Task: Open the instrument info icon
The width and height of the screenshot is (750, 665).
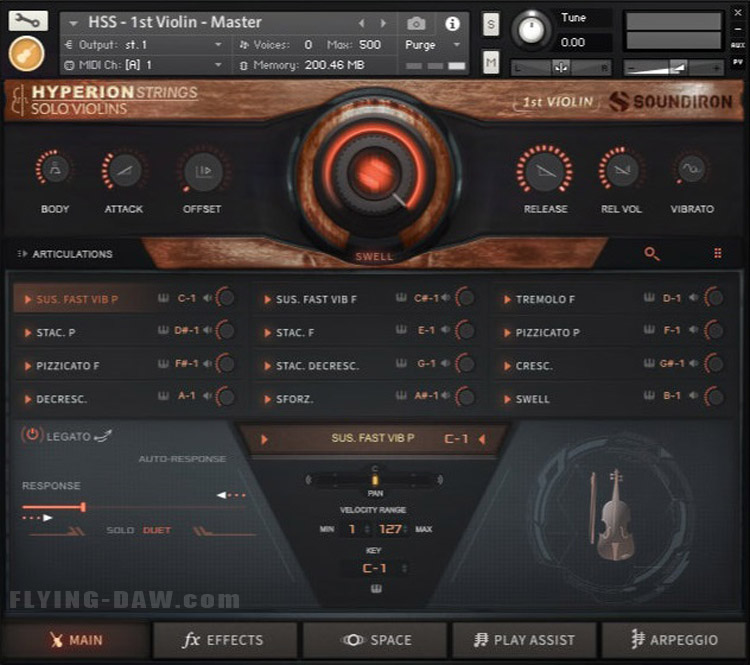Action: click(x=452, y=23)
